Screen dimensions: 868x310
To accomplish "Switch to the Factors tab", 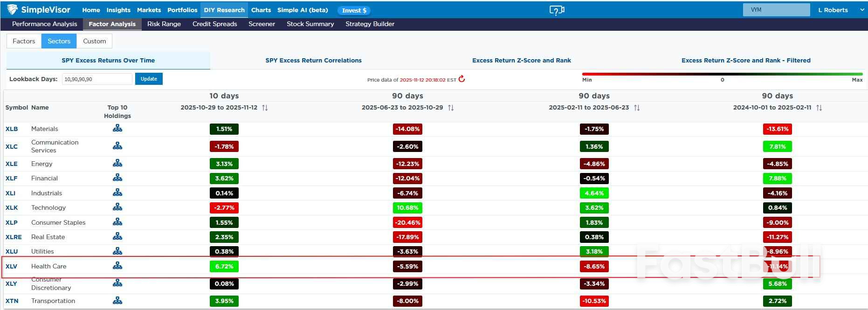I will [24, 41].
